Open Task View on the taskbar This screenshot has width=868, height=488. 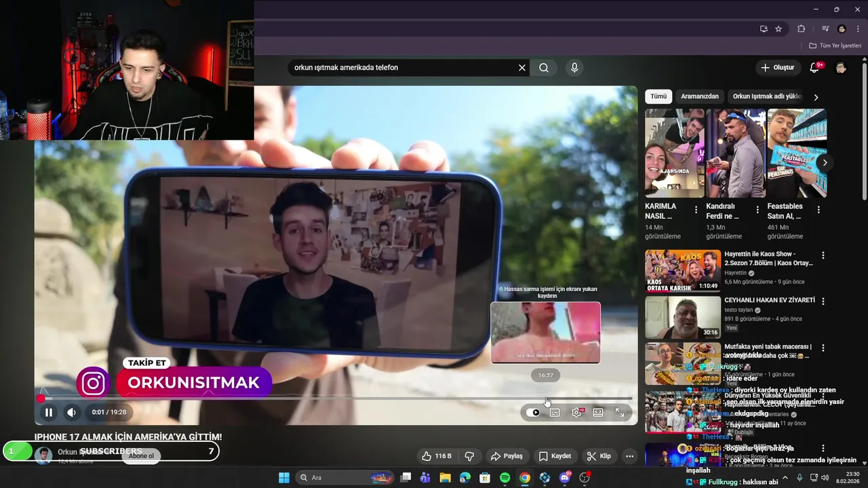(x=406, y=478)
